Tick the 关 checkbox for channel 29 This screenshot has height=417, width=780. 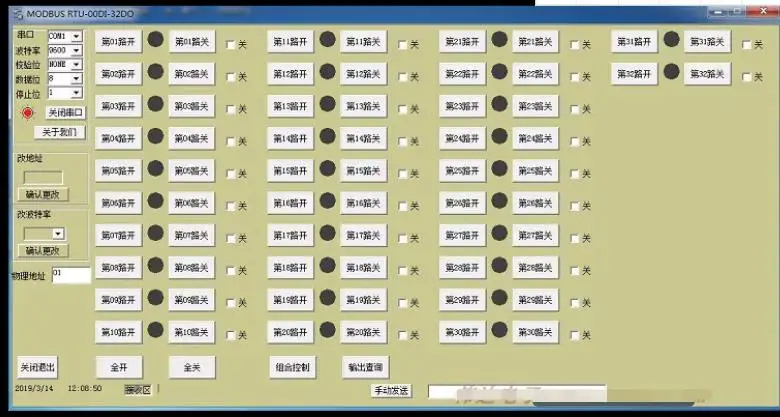click(575, 303)
